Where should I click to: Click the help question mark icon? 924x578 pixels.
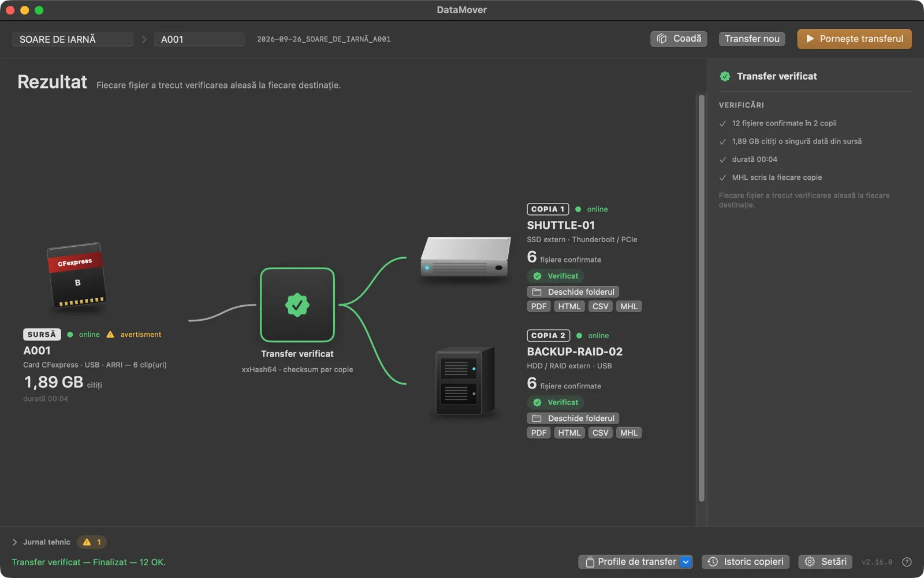coord(907,562)
